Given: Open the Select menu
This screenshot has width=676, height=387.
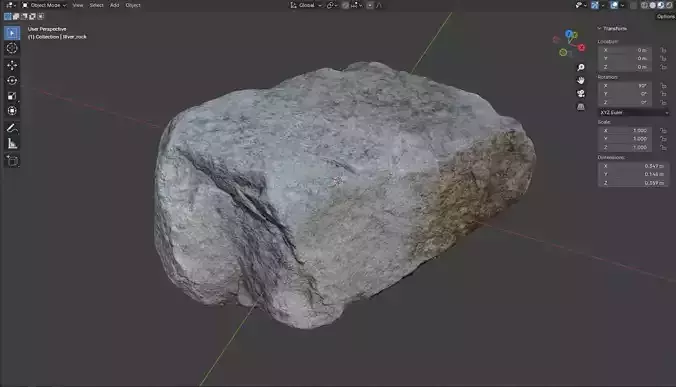Looking at the screenshot, I should (x=96, y=5).
